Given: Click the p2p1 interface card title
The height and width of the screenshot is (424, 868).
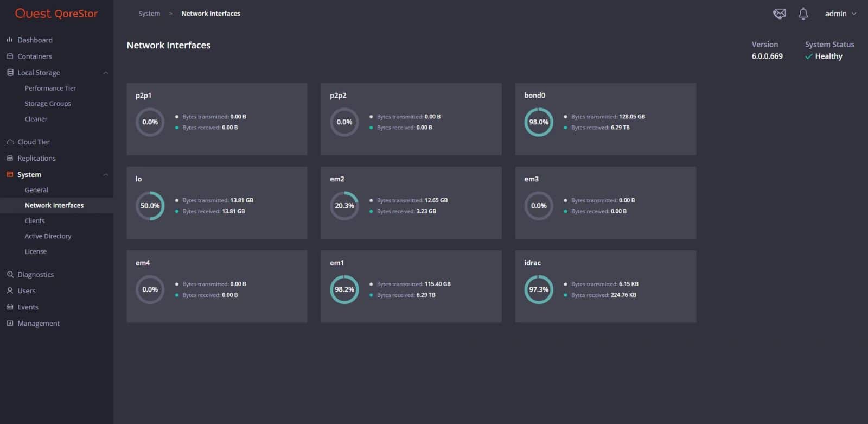Looking at the screenshot, I should [143, 95].
